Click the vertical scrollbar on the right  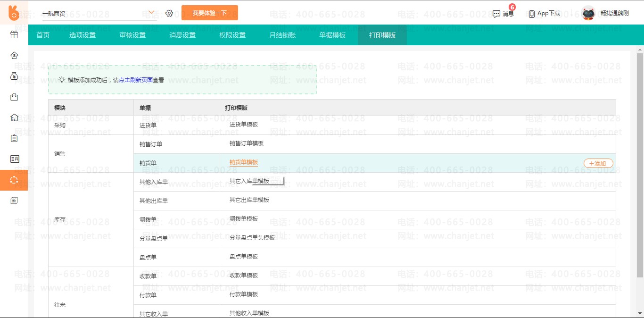(x=640, y=165)
